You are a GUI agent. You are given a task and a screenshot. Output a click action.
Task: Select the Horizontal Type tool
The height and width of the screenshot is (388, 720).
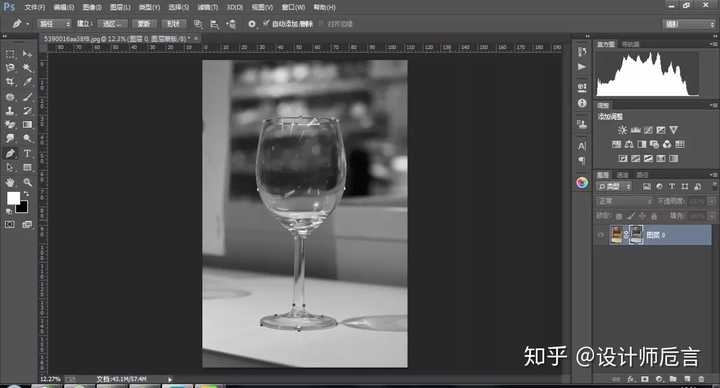[27, 153]
